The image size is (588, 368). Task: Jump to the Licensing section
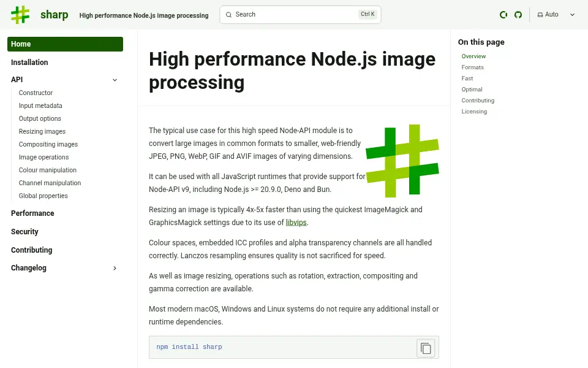coord(474,112)
